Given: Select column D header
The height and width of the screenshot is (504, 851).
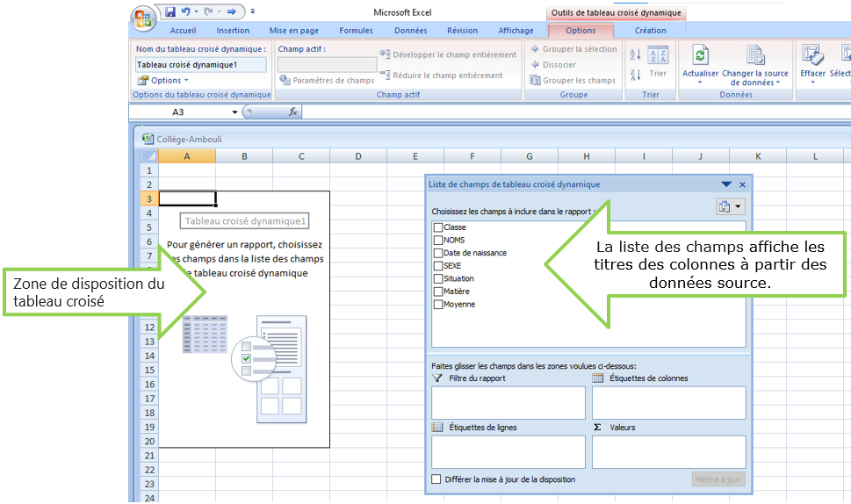Looking at the screenshot, I should click(358, 156).
